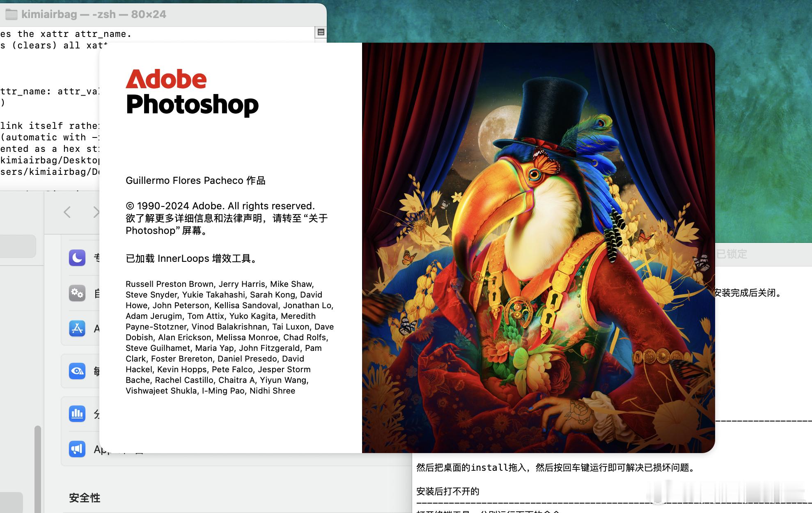
Task: Click the Terminal title 'kimiairbag — -zsh — 80×24'
Action: (94, 14)
